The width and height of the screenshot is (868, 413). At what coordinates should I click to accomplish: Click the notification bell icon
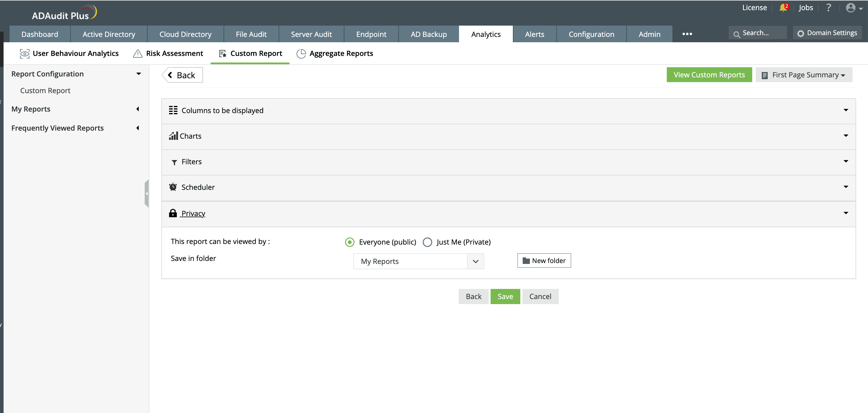(783, 8)
